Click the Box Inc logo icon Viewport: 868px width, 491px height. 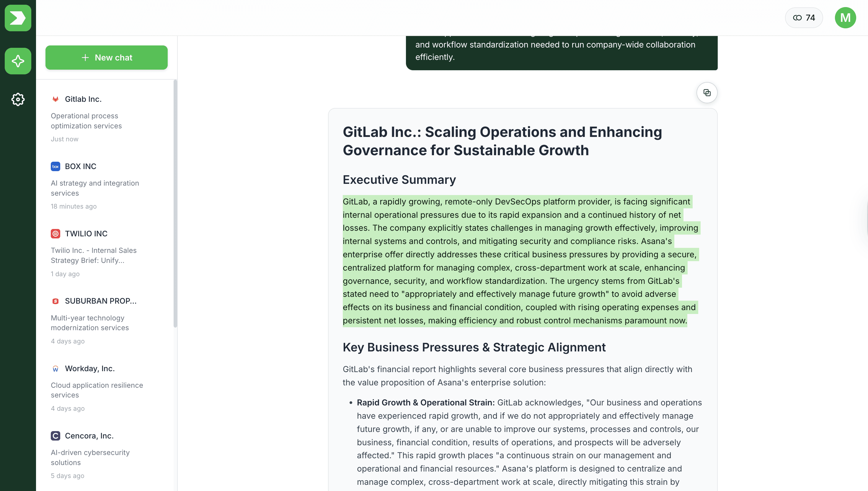pos(55,166)
